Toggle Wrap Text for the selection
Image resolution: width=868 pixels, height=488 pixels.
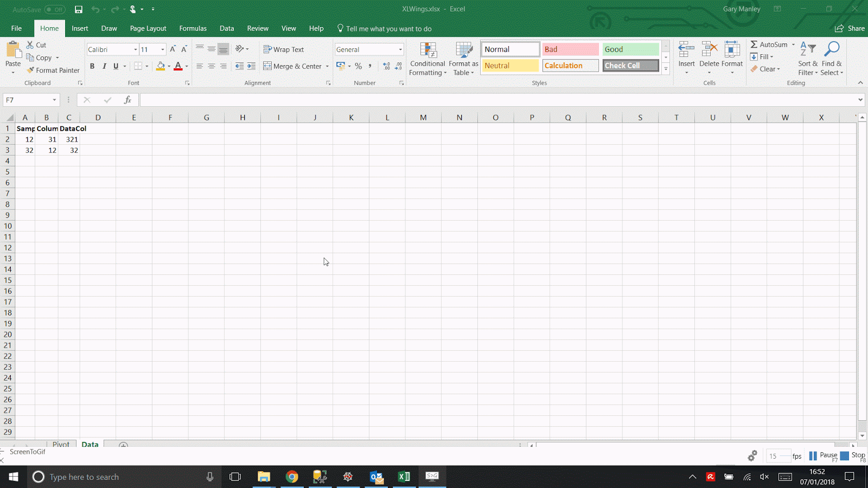click(x=284, y=49)
